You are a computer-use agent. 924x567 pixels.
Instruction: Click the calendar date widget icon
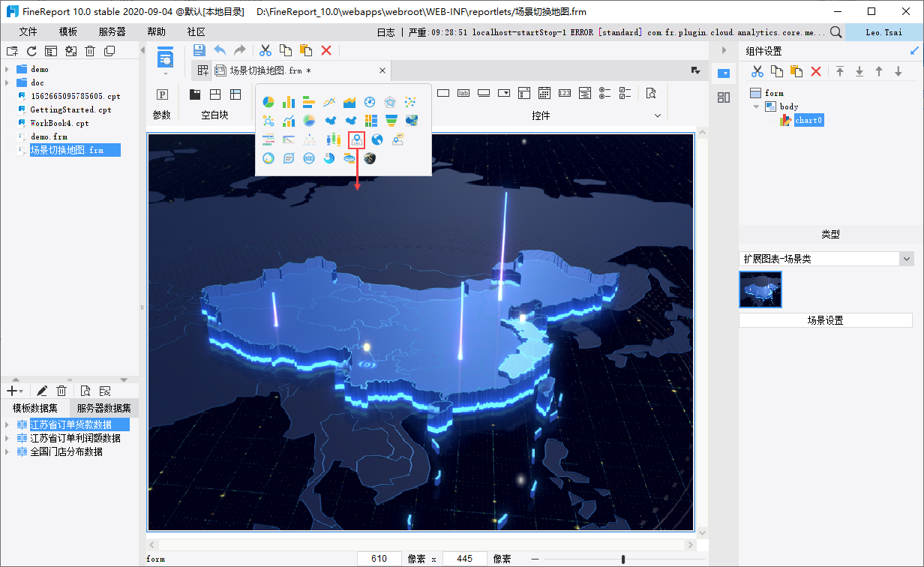pos(544,94)
